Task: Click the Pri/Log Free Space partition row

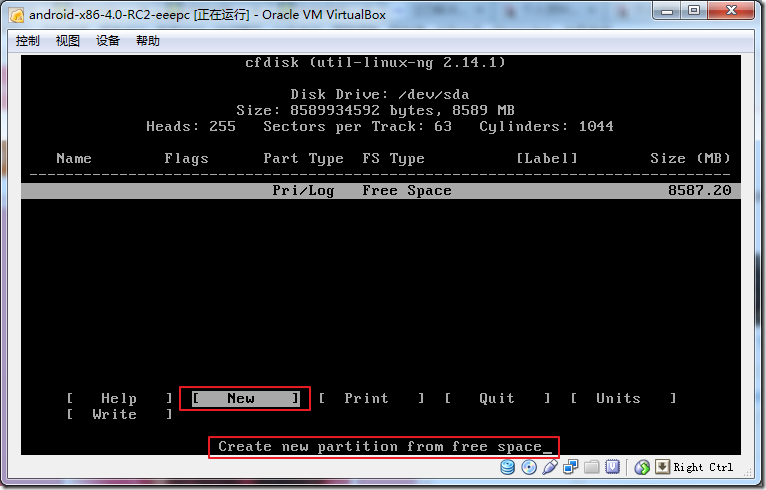Action: point(381,191)
